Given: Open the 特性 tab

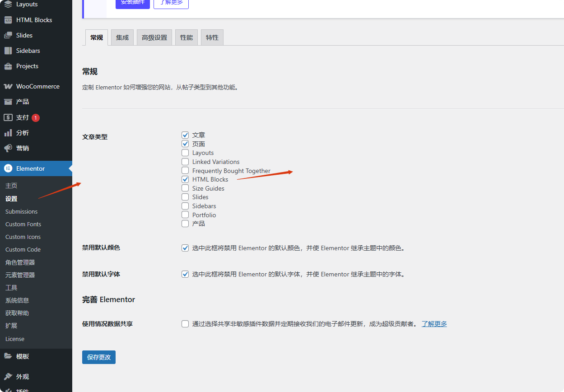Looking at the screenshot, I should pos(212,37).
